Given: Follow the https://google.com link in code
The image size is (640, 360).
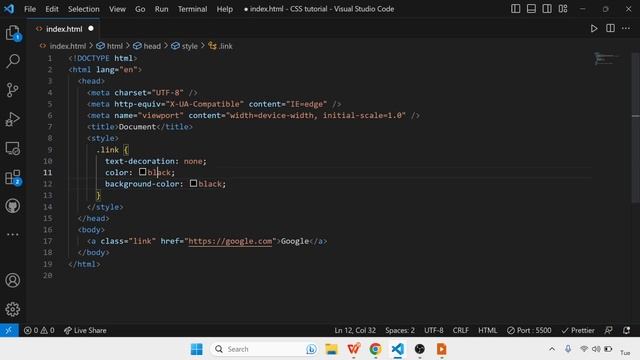Looking at the screenshot, I should coord(230,241).
